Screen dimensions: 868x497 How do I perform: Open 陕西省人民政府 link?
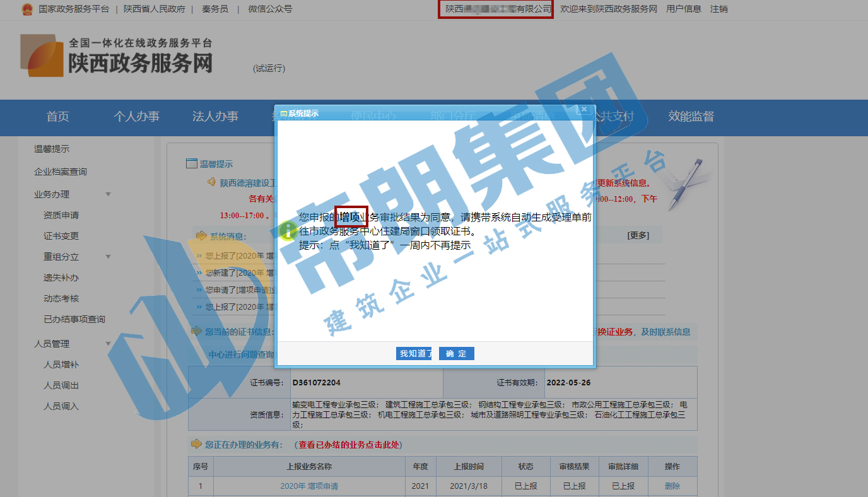point(155,9)
